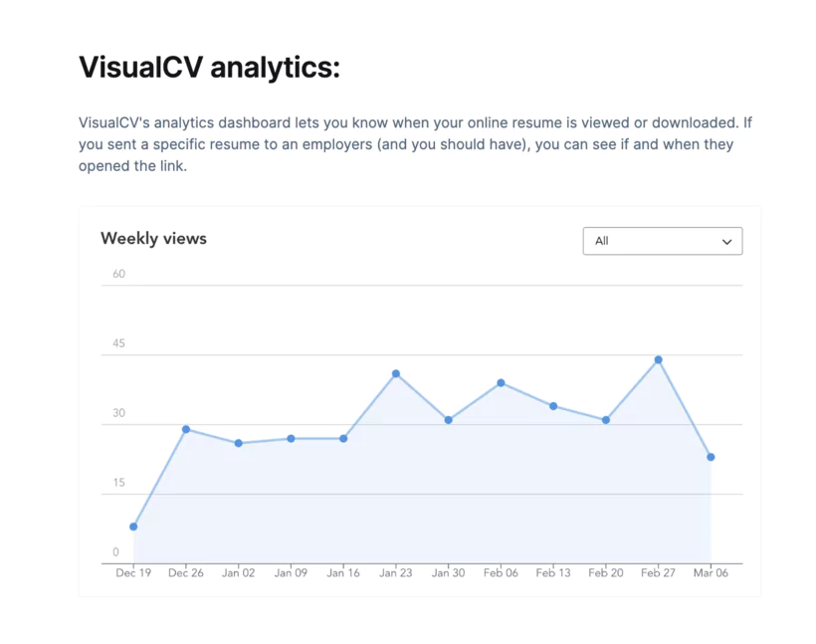Click the Feb 13 data point
The width and height of the screenshot is (816, 644).
pyautogui.click(x=553, y=405)
